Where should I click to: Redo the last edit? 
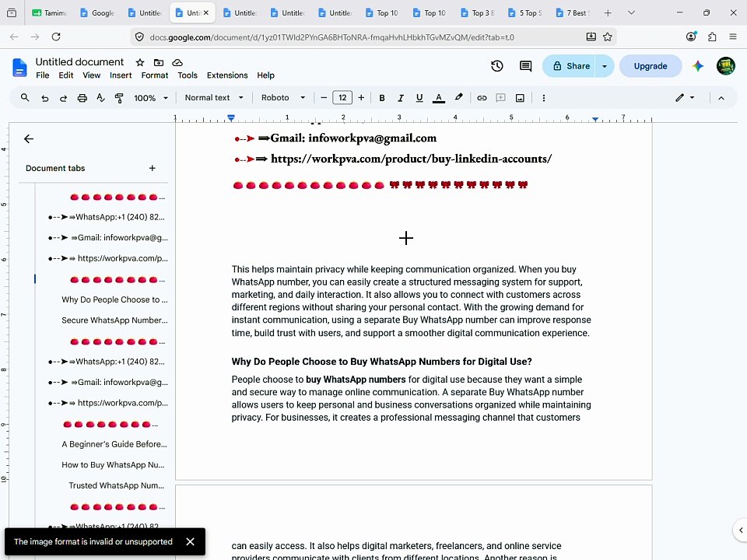[63, 98]
